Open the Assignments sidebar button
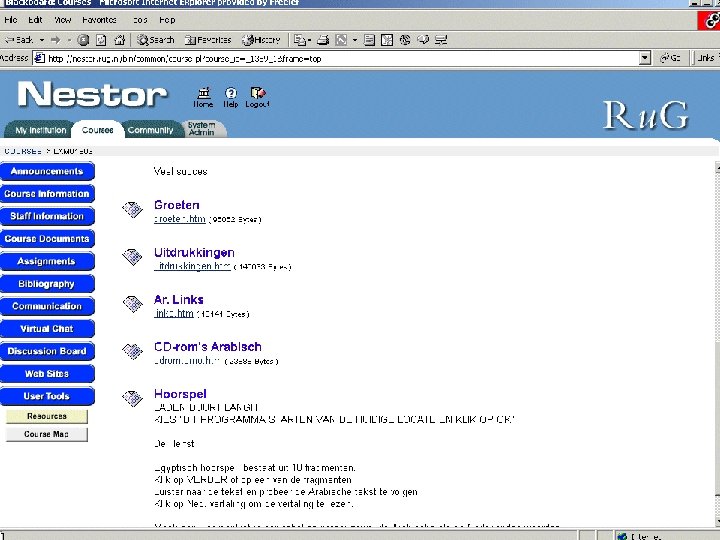Screen dimensions: 720x540 (47, 261)
